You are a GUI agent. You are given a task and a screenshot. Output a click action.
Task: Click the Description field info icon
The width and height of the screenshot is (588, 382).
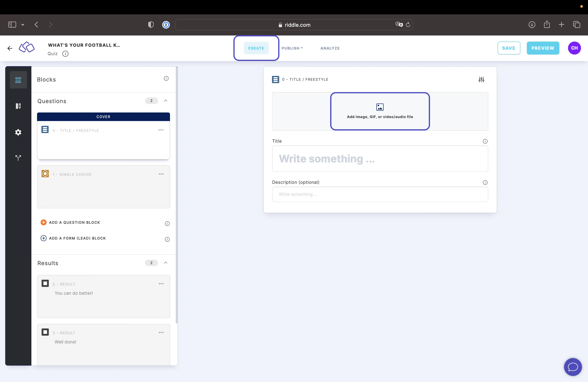(x=485, y=183)
